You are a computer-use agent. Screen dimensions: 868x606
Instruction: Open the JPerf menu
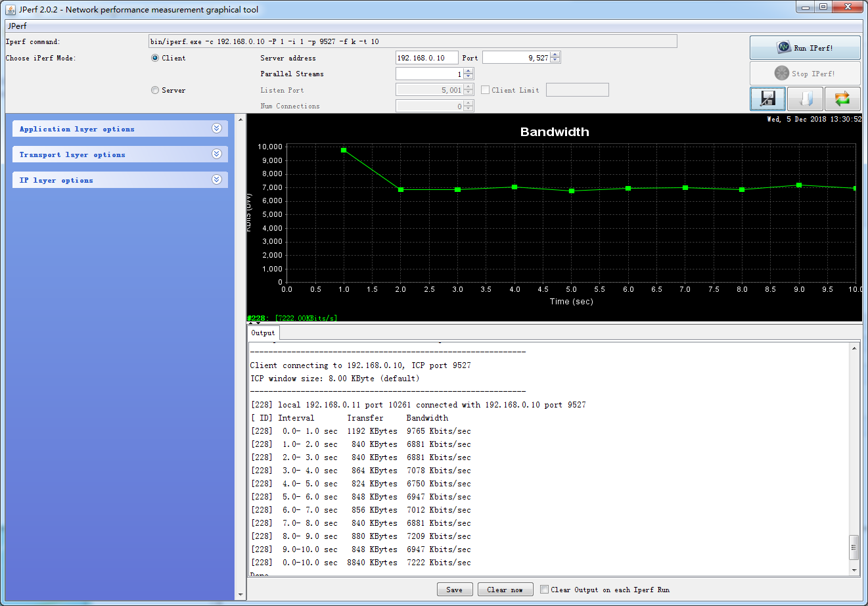(17, 26)
